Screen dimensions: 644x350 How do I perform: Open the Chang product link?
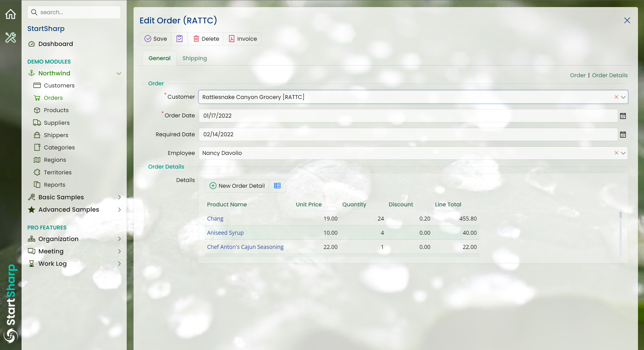click(215, 218)
